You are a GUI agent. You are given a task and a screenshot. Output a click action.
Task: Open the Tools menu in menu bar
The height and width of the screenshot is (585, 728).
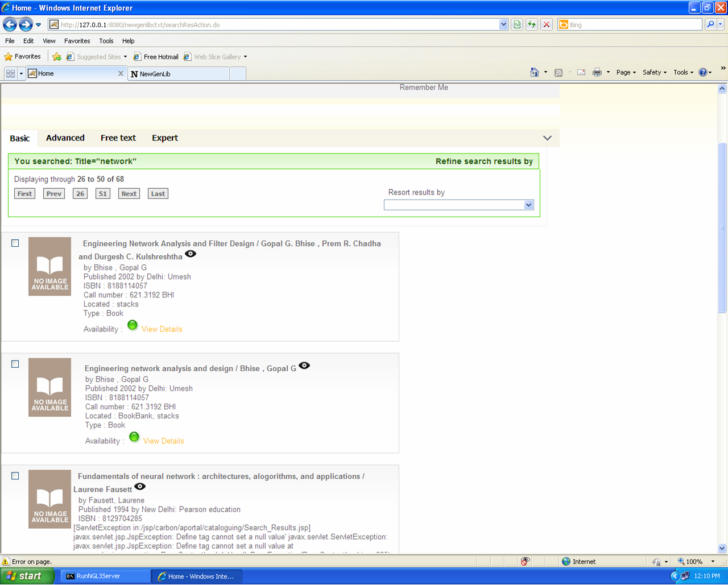(106, 41)
